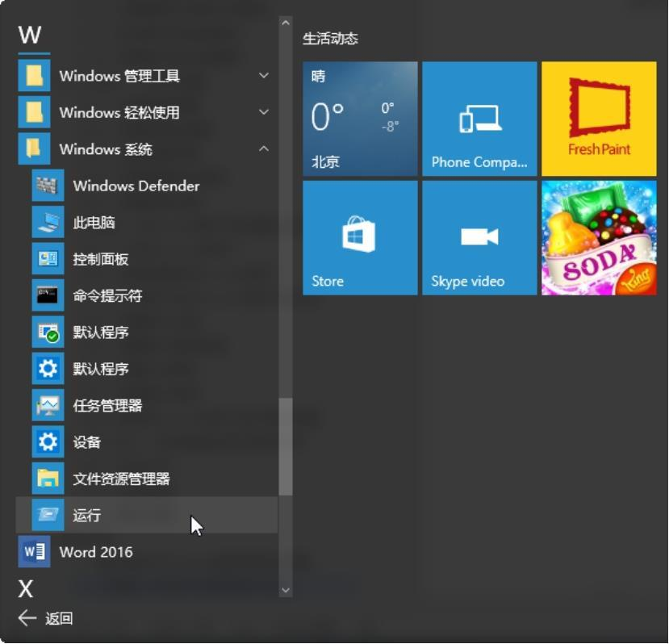Open the Phone Companion tile
669x644 pixels.
pyautogui.click(x=479, y=119)
